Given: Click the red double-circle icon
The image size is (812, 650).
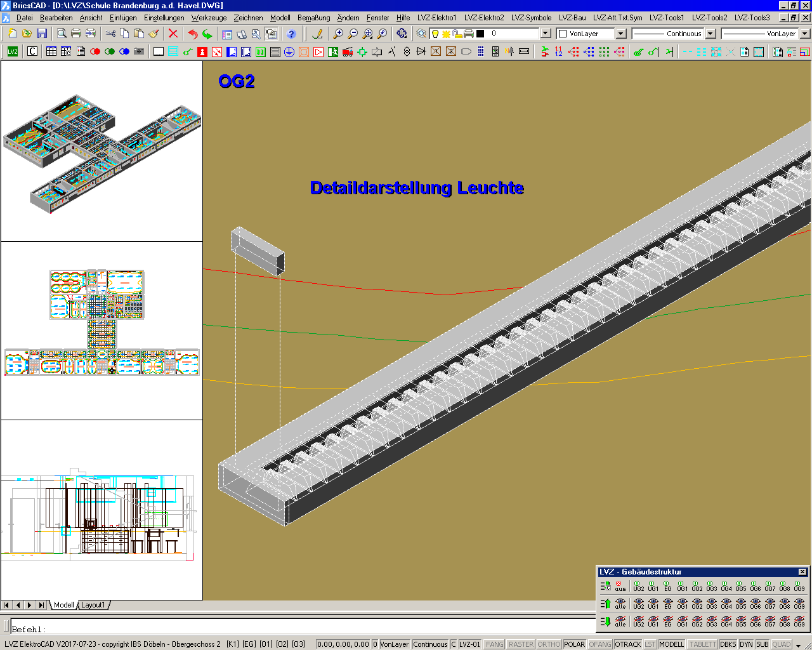Looking at the screenshot, I should pyautogui.click(x=95, y=51).
